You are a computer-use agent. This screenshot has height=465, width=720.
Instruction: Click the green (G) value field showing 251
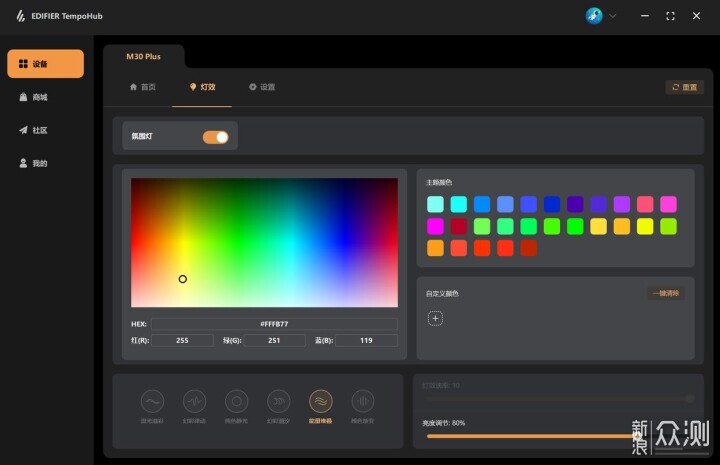(x=274, y=340)
